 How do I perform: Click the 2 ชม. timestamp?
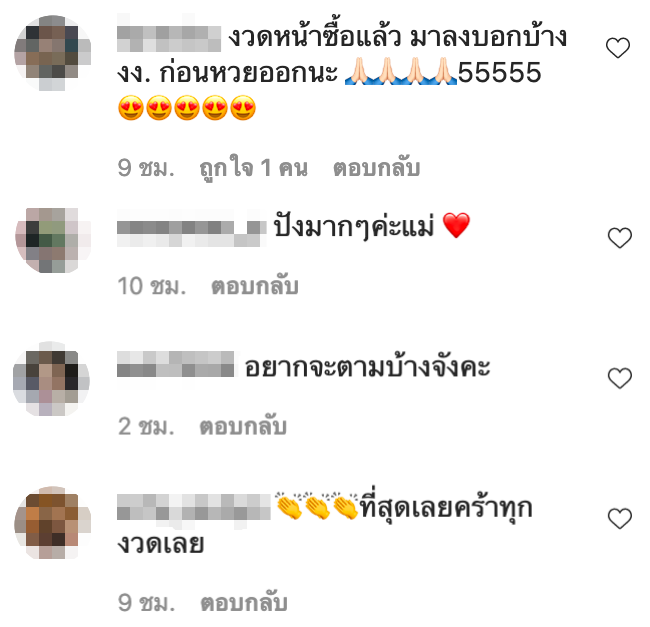tap(146, 426)
